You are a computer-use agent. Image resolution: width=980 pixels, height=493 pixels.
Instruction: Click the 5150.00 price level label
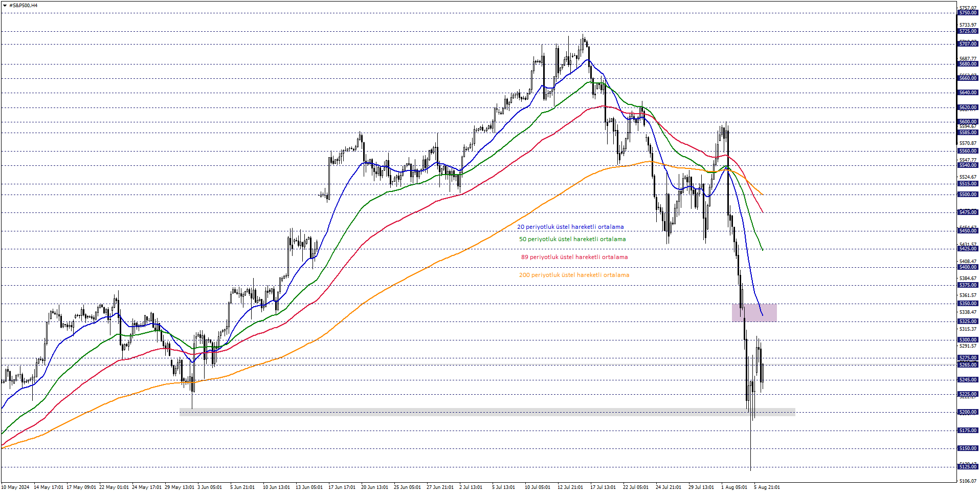click(x=968, y=448)
